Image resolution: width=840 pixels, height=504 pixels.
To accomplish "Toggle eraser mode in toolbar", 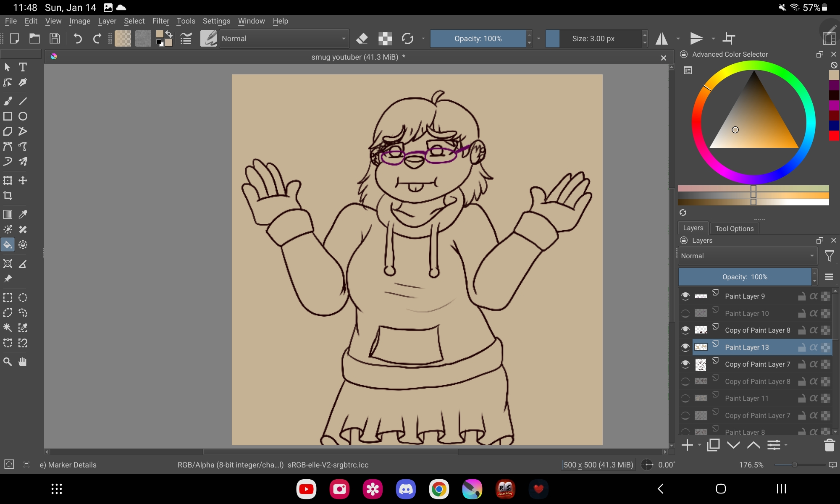I will [x=362, y=39].
